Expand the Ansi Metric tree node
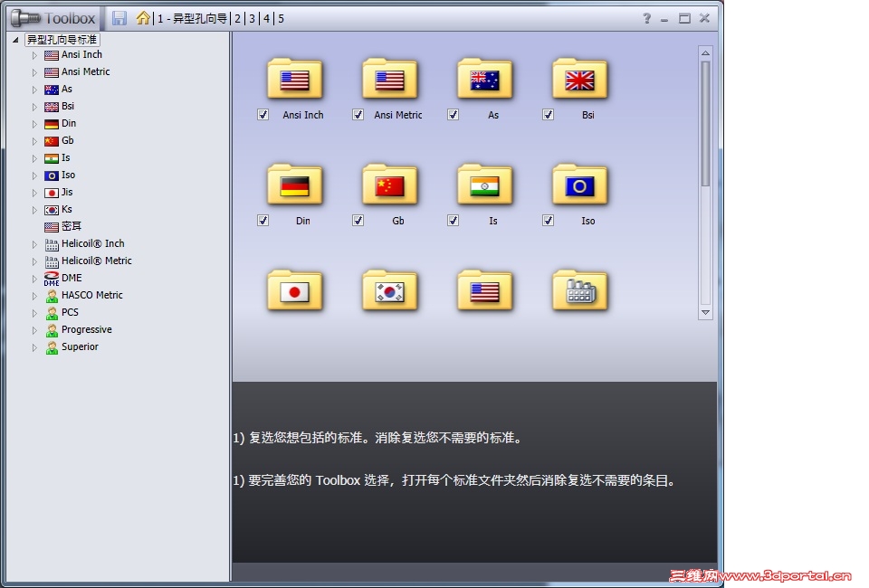Viewport: 869px width, 588px height. (34, 72)
